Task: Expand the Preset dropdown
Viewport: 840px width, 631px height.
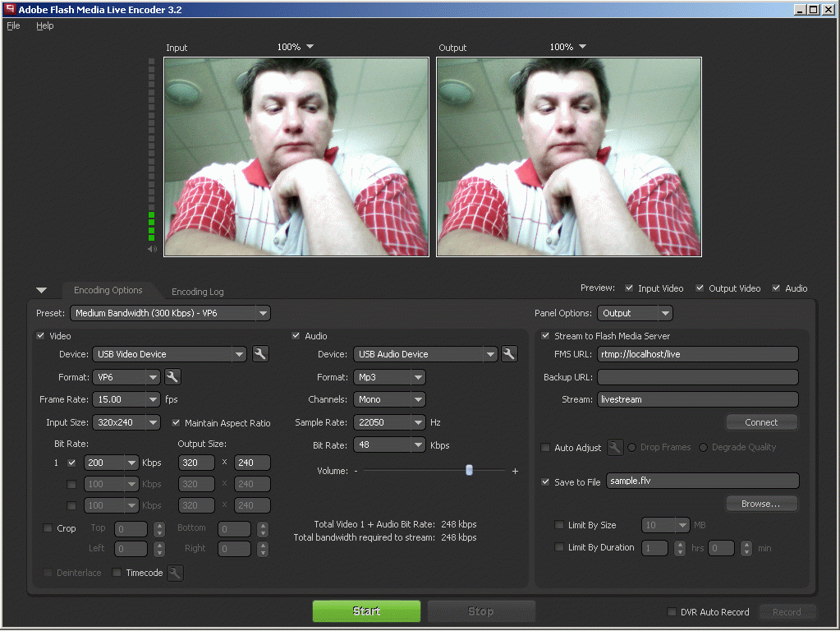Action: [262, 313]
